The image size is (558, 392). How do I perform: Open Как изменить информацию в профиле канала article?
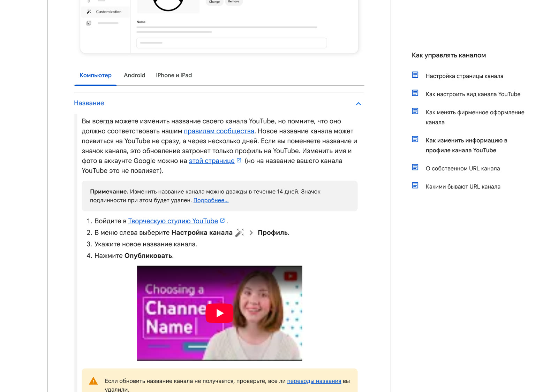click(x=466, y=145)
